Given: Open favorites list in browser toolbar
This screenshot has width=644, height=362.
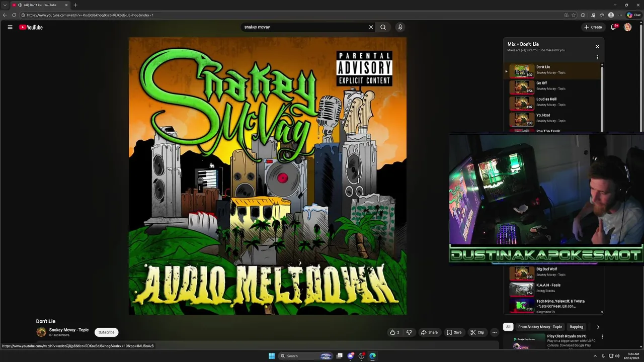Looking at the screenshot, I should click(x=602, y=15).
